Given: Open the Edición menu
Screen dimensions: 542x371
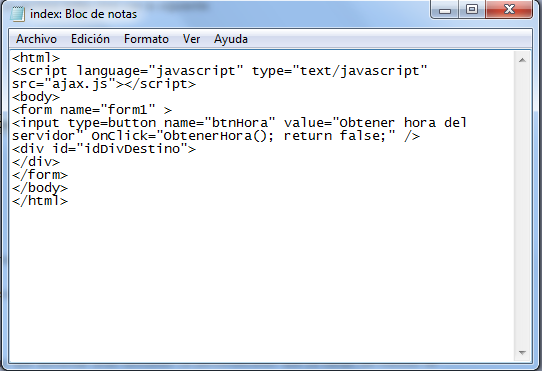Looking at the screenshot, I should pos(90,39).
